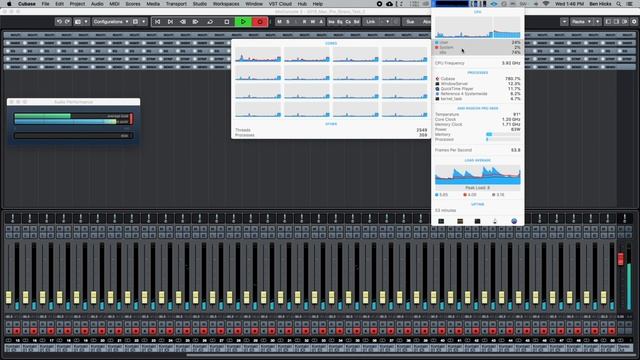Click the square icon after Configurations
Image resolution: width=640 pixels, height=360 pixels.
click(136, 22)
